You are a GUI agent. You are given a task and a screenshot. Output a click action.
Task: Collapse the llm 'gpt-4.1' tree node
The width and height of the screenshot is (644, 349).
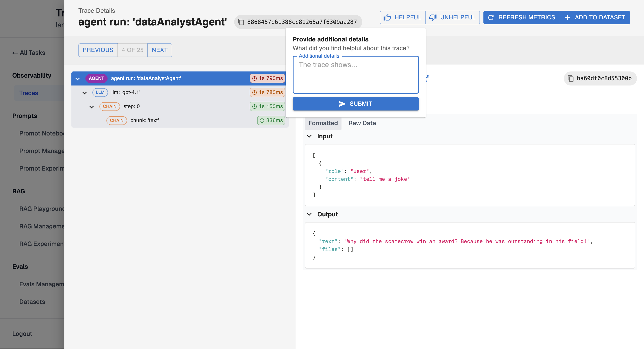point(85,93)
